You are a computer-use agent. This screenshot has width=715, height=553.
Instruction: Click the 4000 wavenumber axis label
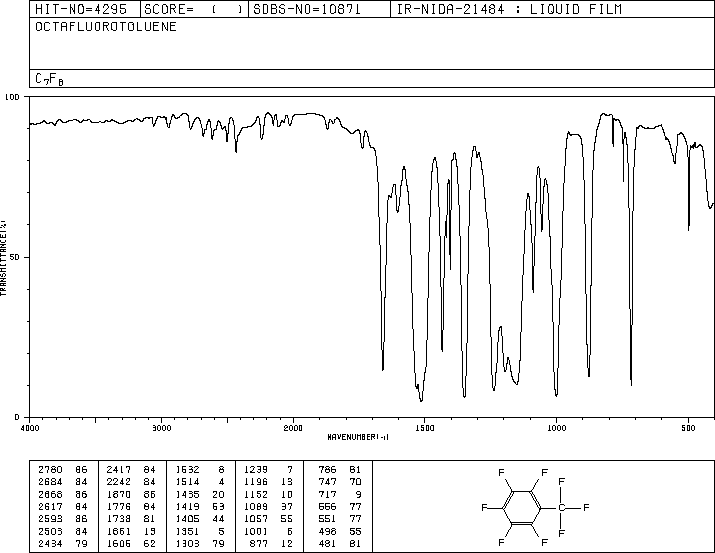pyautogui.click(x=30, y=428)
